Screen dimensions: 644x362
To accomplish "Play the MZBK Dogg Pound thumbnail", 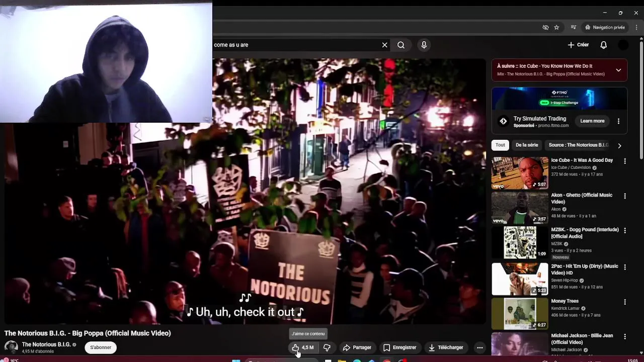I will click(x=520, y=242).
